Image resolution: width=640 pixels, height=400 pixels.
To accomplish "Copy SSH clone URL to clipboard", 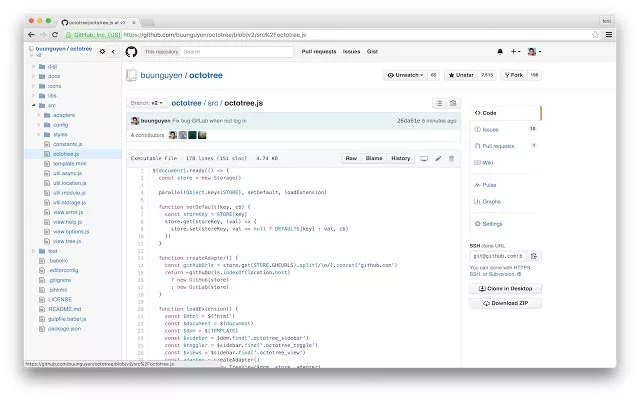I will coord(534,256).
